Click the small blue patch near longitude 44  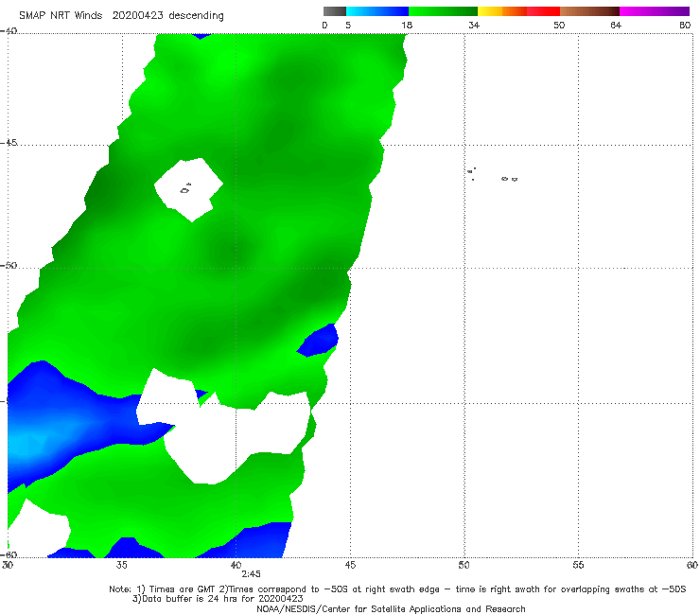318,341
